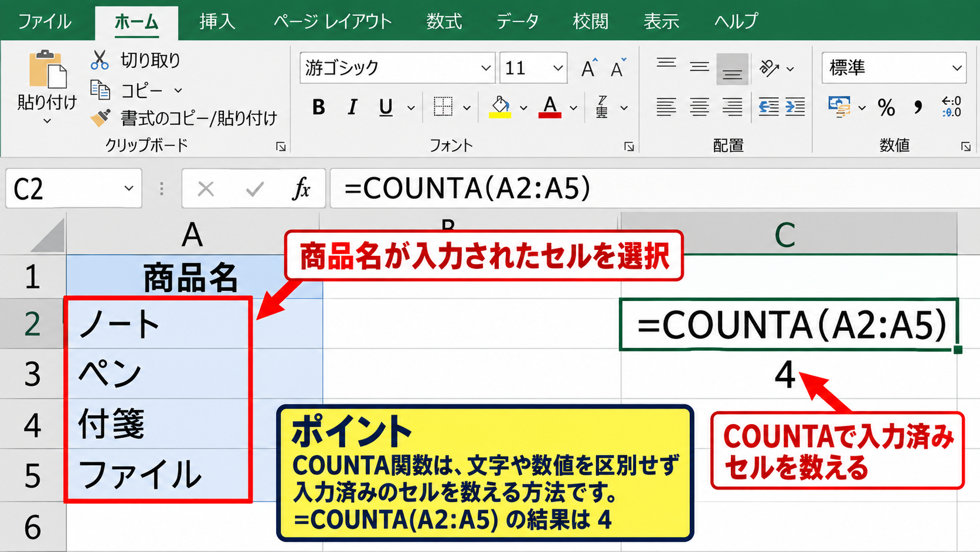This screenshot has height=552, width=980.
Task: Click the text orientation icon
Action: tap(769, 69)
